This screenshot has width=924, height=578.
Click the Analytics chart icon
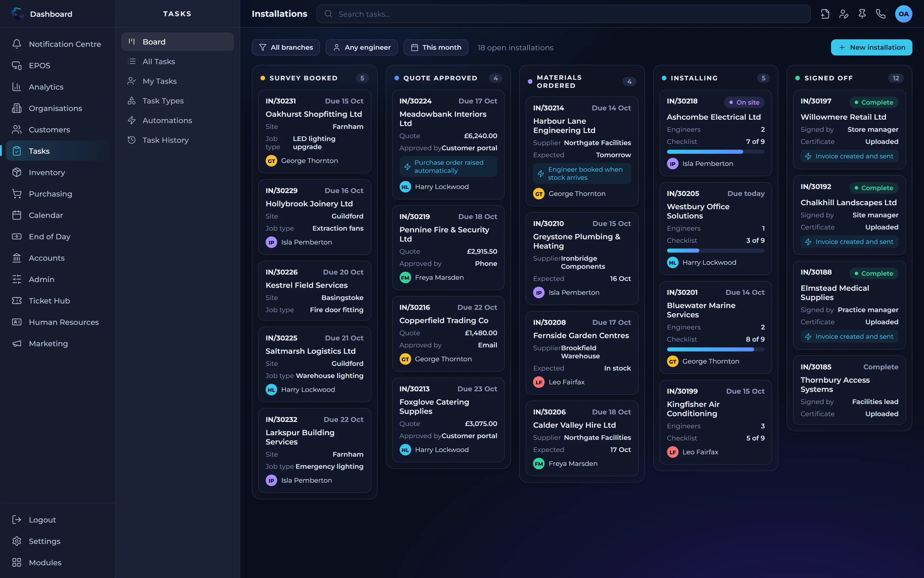point(16,87)
